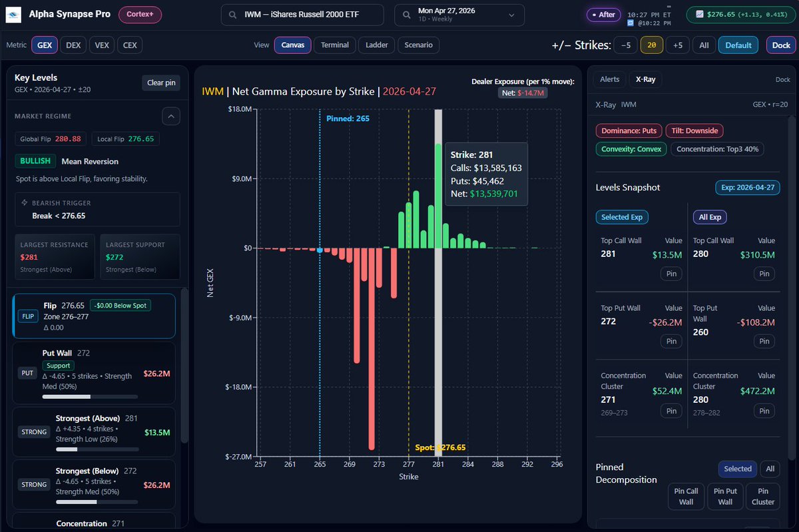Pin the All Exp Top Put Wall 260
Screen dimensions: 799x532
pos(764,341)
